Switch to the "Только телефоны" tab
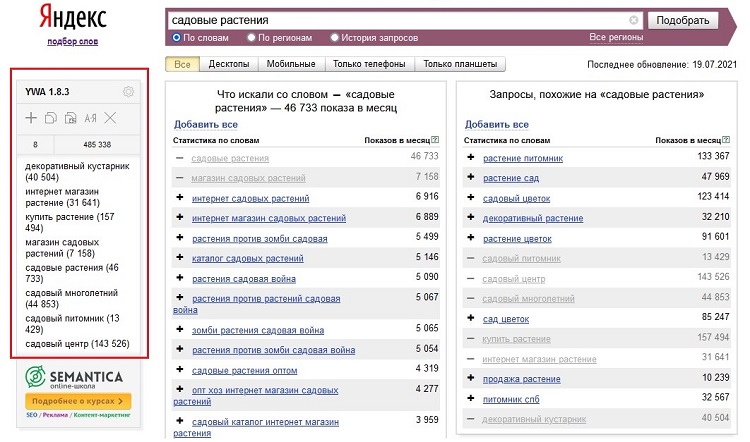The height and width of the screenshot is (442, 750). pos(369,64)
